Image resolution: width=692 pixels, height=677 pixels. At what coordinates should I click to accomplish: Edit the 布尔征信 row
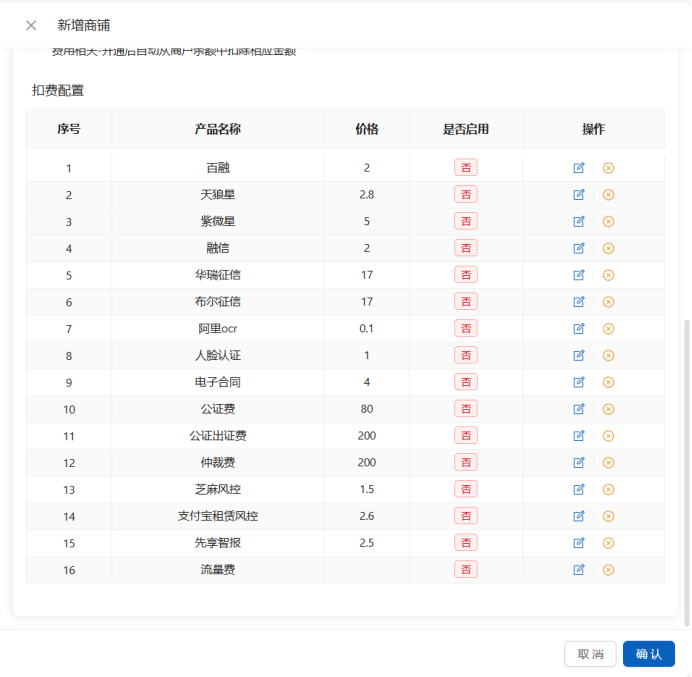coord(579,302)
